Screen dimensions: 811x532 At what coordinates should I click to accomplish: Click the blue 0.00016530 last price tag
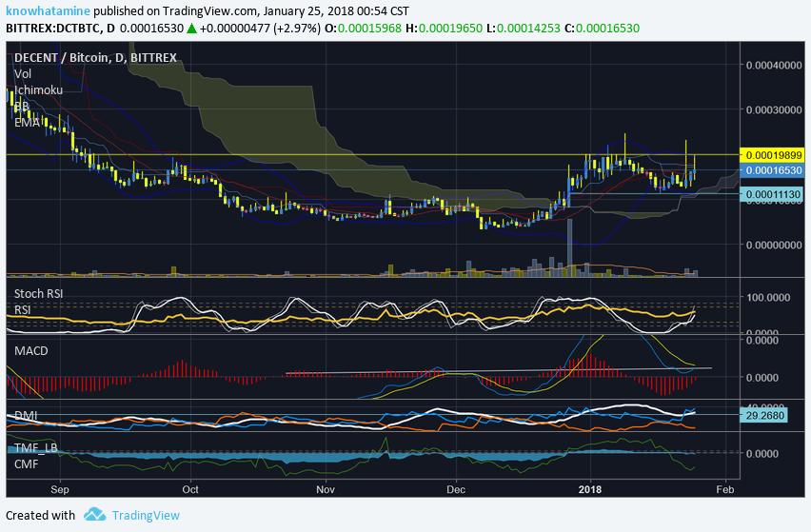pyautogui.click(x=772, y=170)
